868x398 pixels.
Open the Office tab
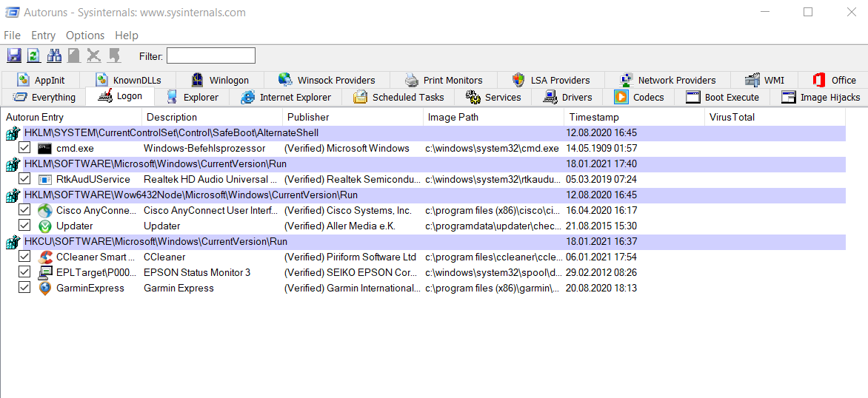coord(834,80)
